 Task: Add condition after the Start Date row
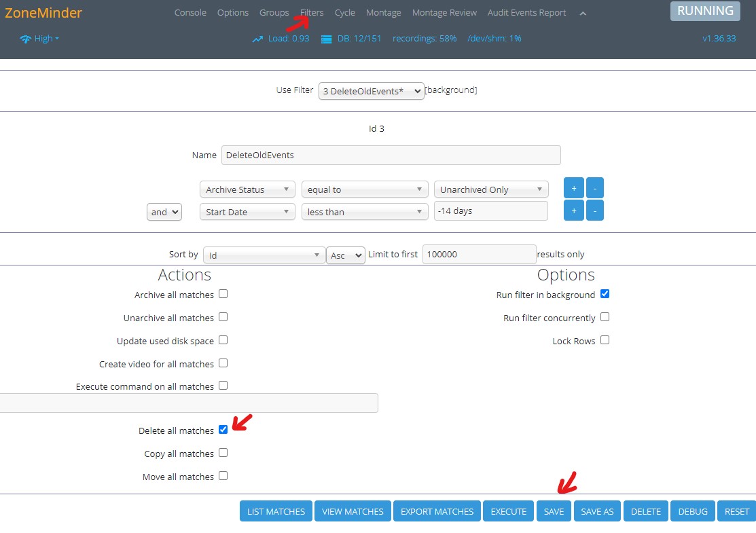(x=573, y=210)
